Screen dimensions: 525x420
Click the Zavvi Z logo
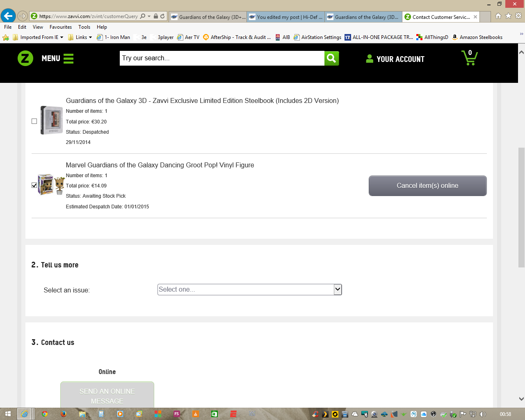coord(25,58)
